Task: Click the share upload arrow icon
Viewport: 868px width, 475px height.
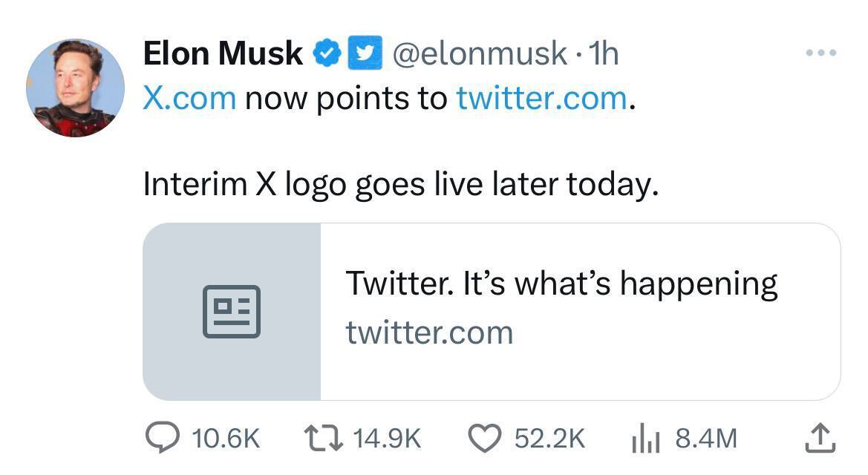Action: 821,438
